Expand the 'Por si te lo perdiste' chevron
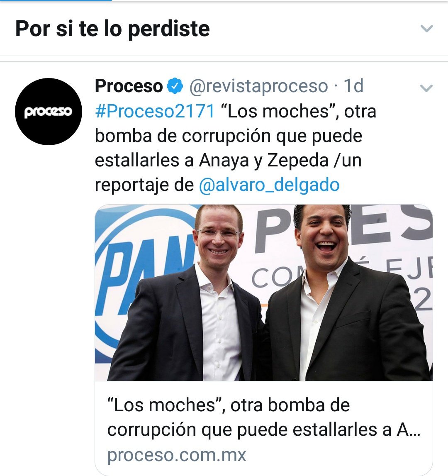 click(426, 29)
